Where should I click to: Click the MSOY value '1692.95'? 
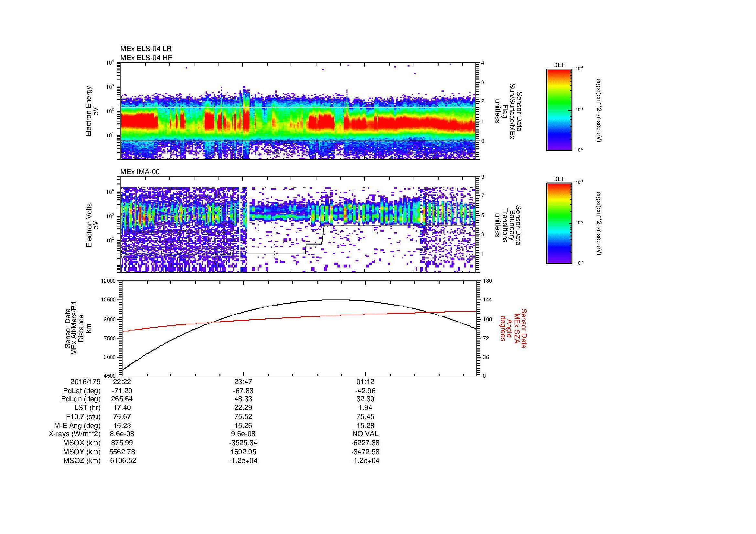click(243, 452)
